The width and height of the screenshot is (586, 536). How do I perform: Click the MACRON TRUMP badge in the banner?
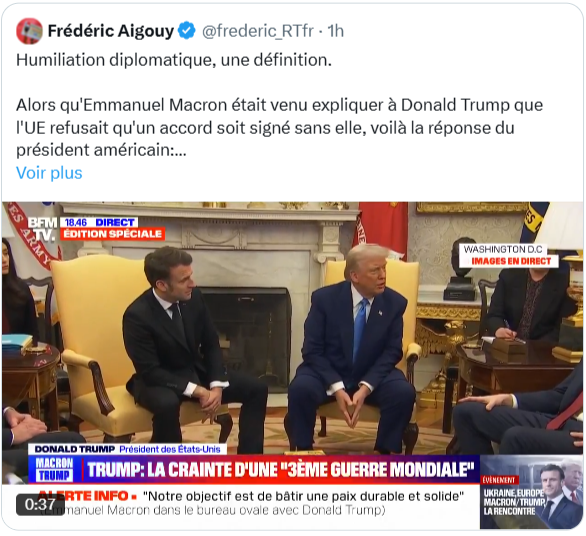pyautogui.click(x=55, y=469)
